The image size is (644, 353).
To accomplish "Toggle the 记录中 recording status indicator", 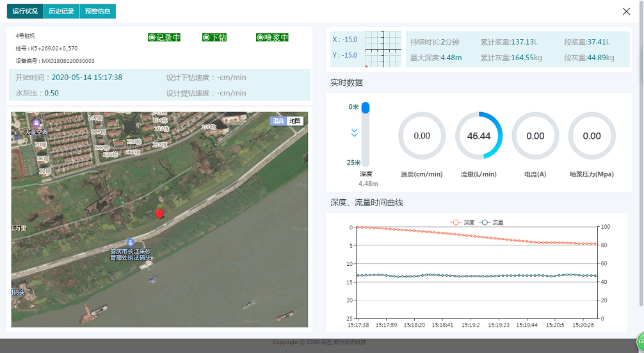I will [x=164, y=38].
